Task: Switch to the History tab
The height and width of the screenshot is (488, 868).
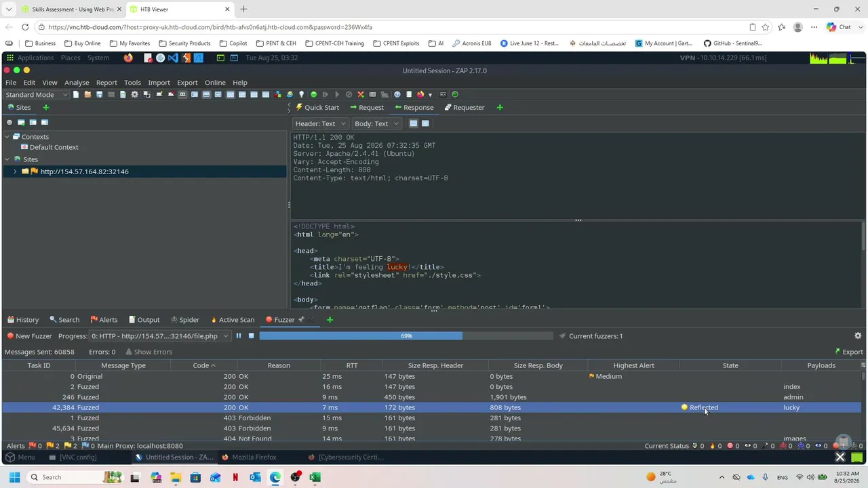Action: (x=22, y=319)
